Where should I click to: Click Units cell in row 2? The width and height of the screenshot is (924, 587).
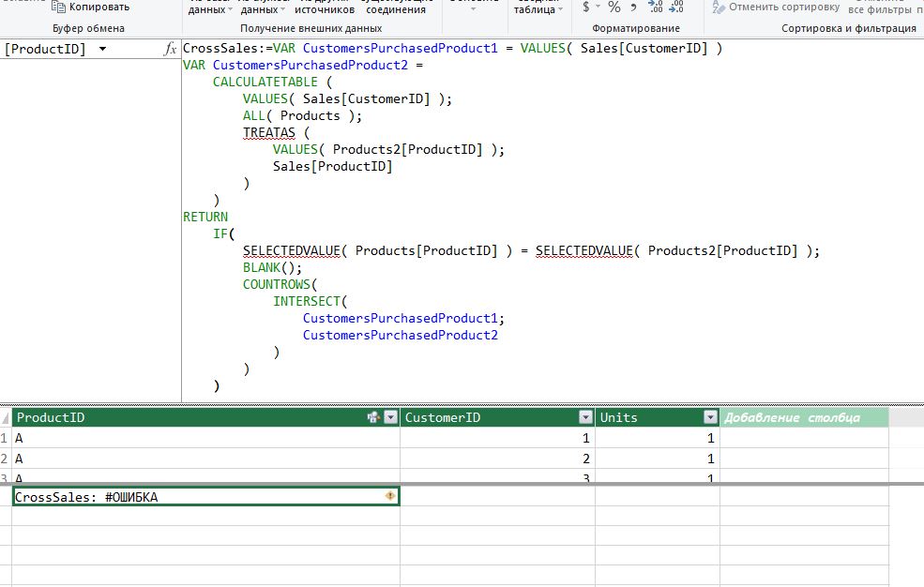(658, 459)
